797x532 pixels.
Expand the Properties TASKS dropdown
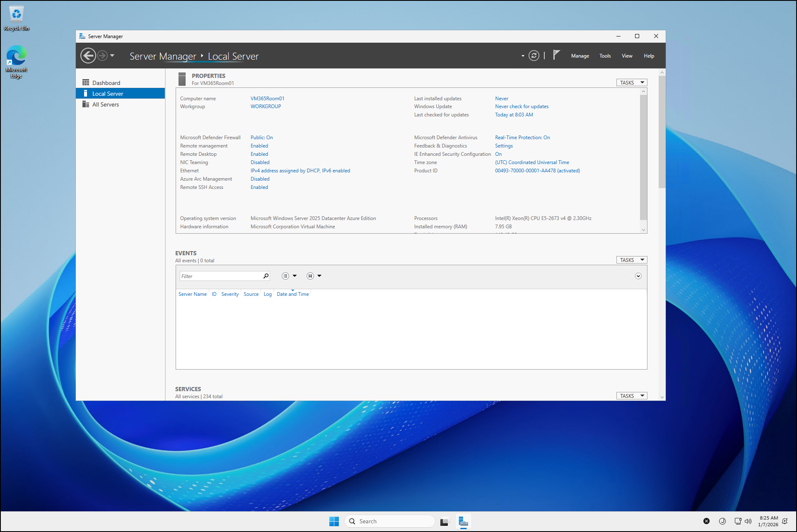631,82
